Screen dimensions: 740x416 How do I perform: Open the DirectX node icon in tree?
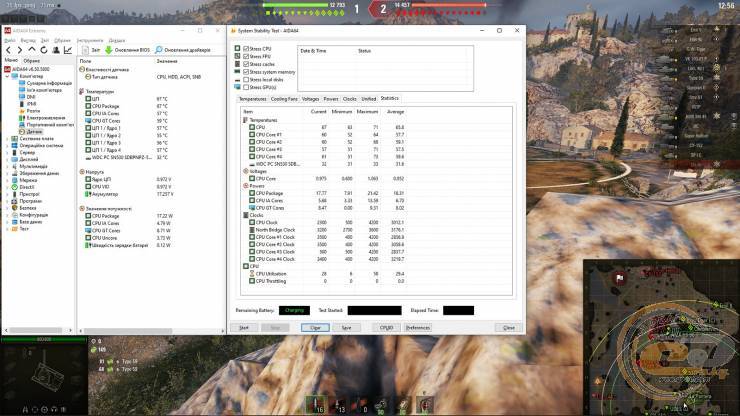point(15,187)
